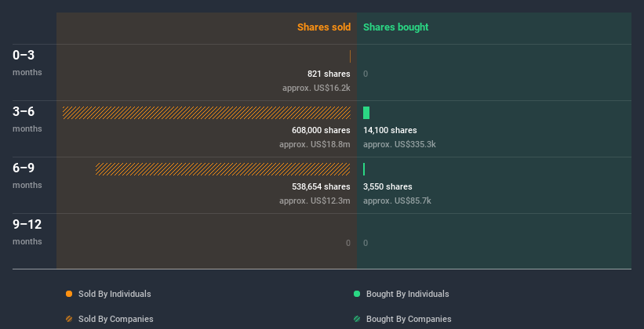Click the 3–6 months sold striped bar
Screen dimensions: 644x329
[x=206, y=113]
